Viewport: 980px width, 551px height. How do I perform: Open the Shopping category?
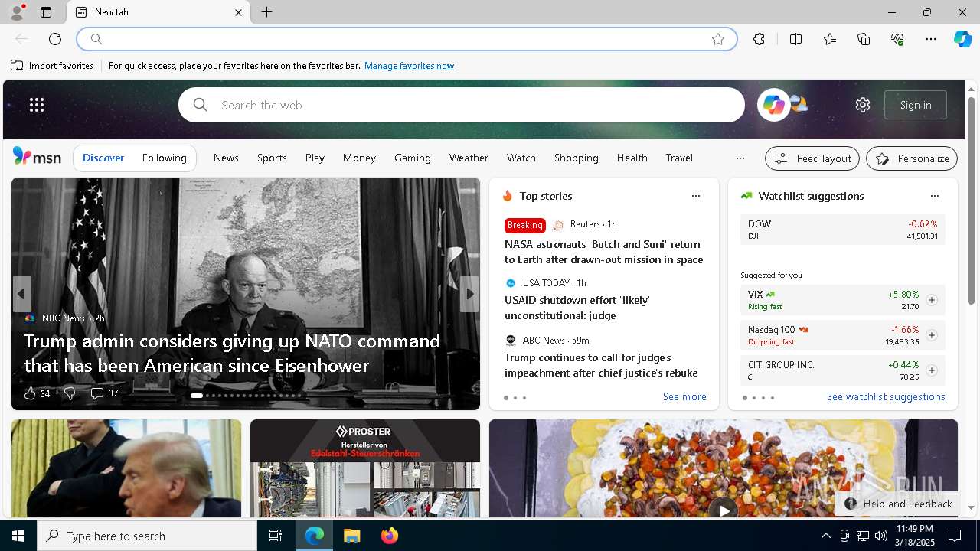(x=576, y=158)
